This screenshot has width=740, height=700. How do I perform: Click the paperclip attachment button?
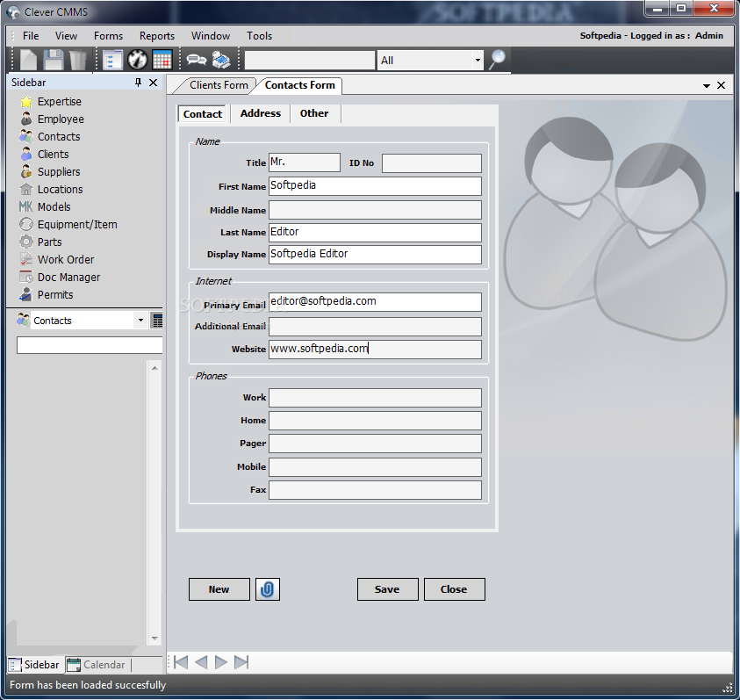pyautogui.click(x=268, y=589)
